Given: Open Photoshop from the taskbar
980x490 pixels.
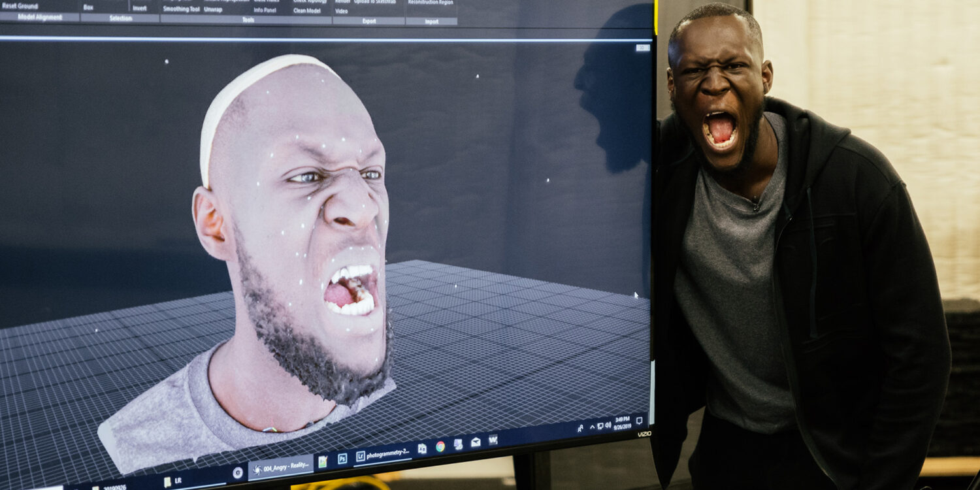Looking at the screenshot, I should point(342,459).
